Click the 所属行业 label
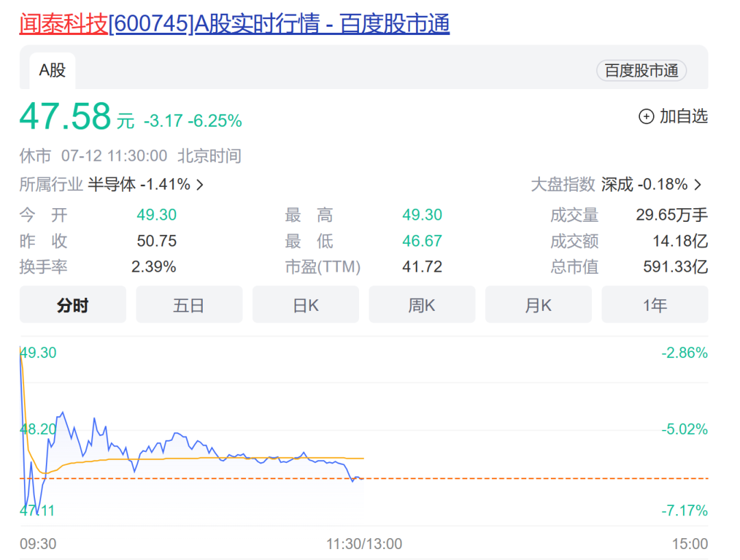 (x=51, y=184)
